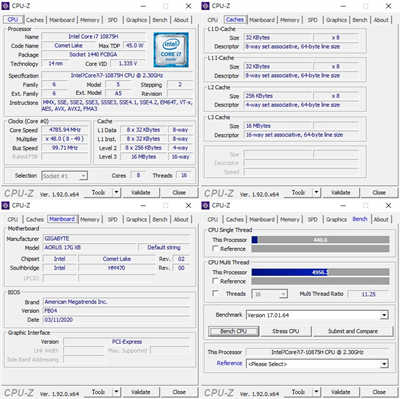Click Validate in the Caches window
This screenshot has width=400, height=399.
pyautogui.click(x=341, y=192)
